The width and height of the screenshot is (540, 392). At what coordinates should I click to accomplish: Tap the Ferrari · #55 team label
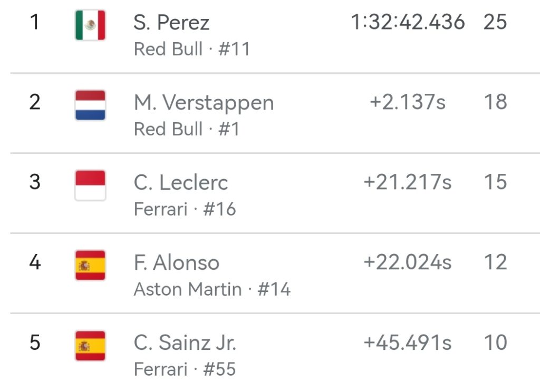point(185,369)
